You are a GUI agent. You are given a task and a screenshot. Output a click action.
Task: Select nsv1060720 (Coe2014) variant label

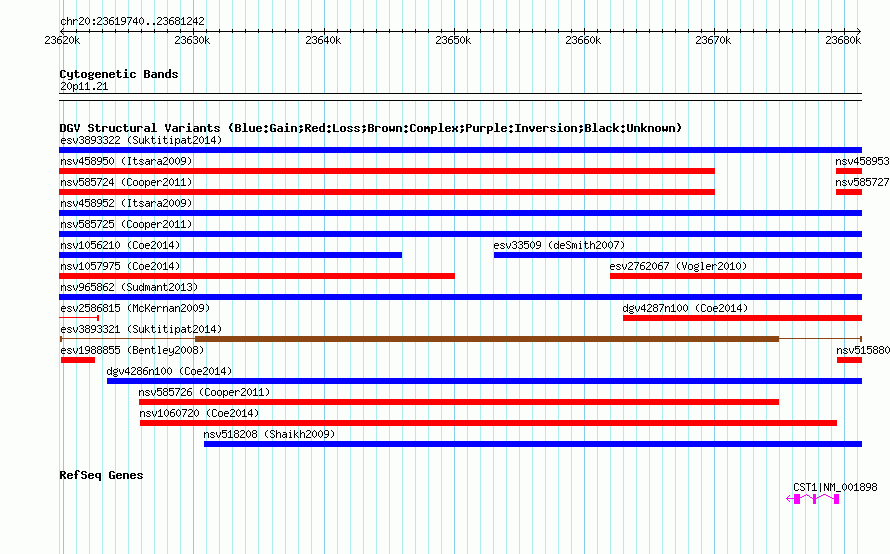(x=199, y=413)
